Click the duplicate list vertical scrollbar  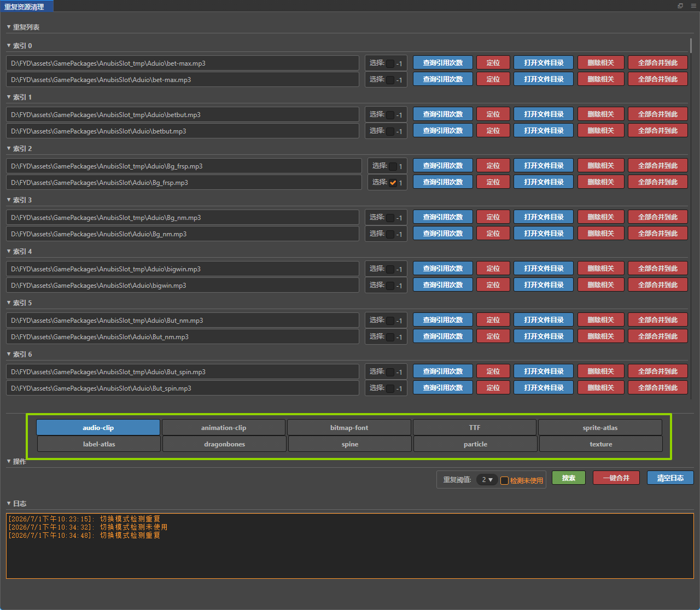point(691,46)
